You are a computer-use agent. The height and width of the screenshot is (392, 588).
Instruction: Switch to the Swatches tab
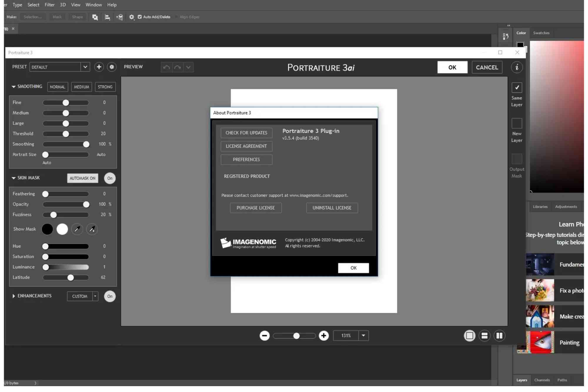click(x=541, y=33)
